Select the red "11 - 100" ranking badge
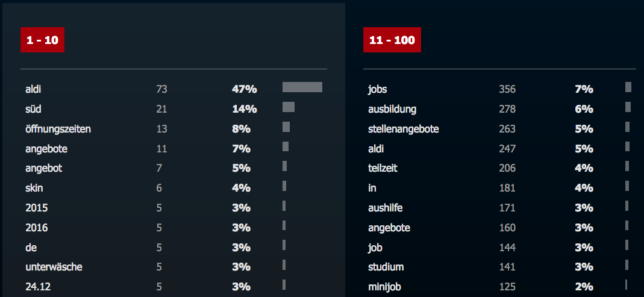This screenshot has width=644, height=297. coord(392,40)
